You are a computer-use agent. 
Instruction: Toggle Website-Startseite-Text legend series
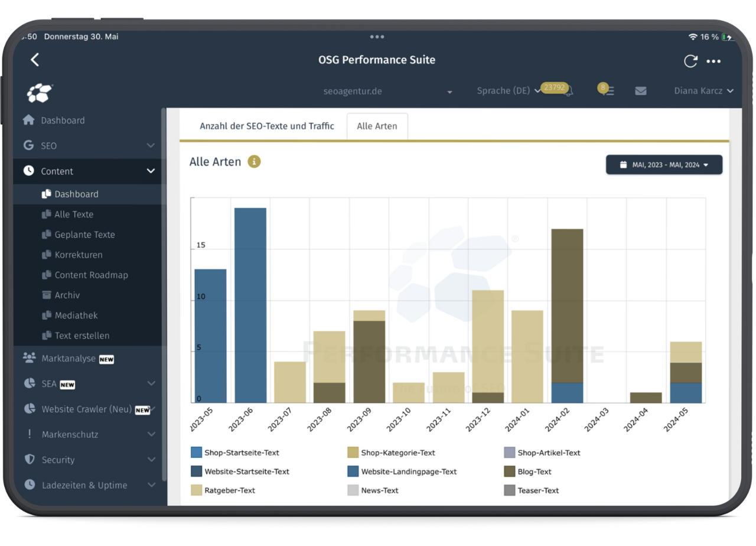(240, 472)
